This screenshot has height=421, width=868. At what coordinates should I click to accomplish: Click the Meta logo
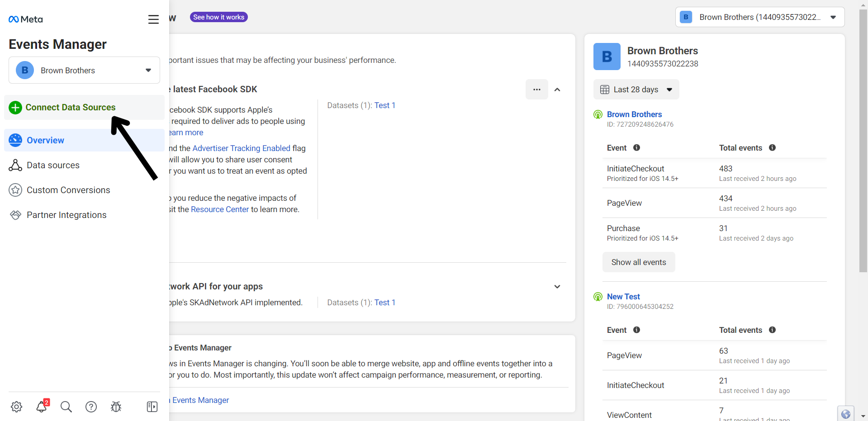tap(26, 19)
